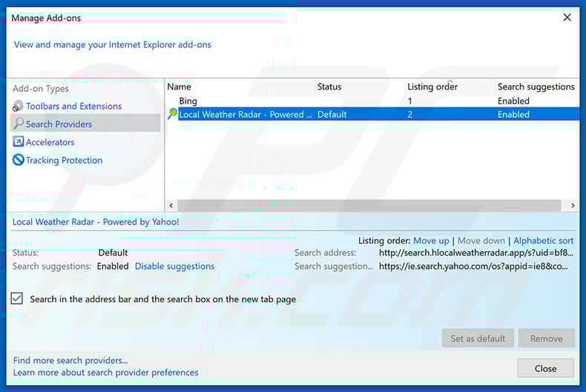Click Enabled cell in Local Weather Radar row

coord(513,114)
